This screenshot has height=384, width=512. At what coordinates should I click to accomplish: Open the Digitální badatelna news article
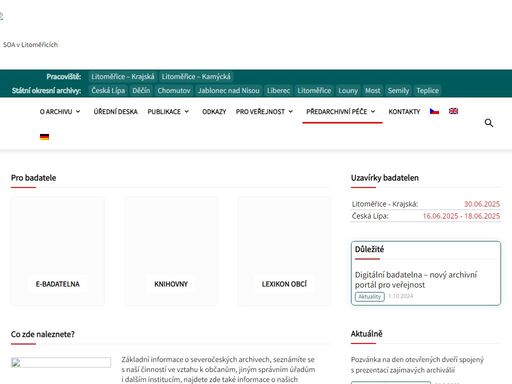(416, 280)
